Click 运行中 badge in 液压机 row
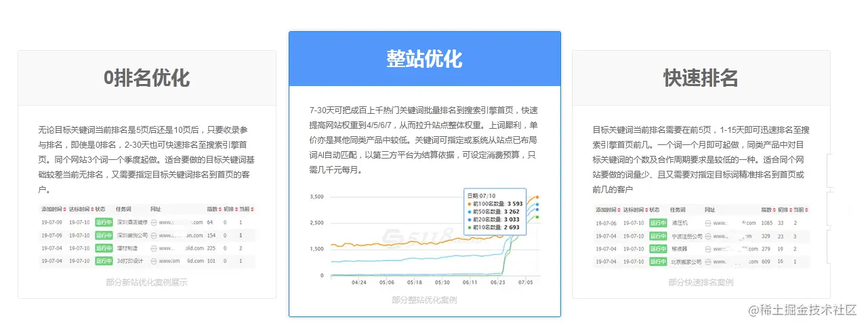 coord(658,223)
